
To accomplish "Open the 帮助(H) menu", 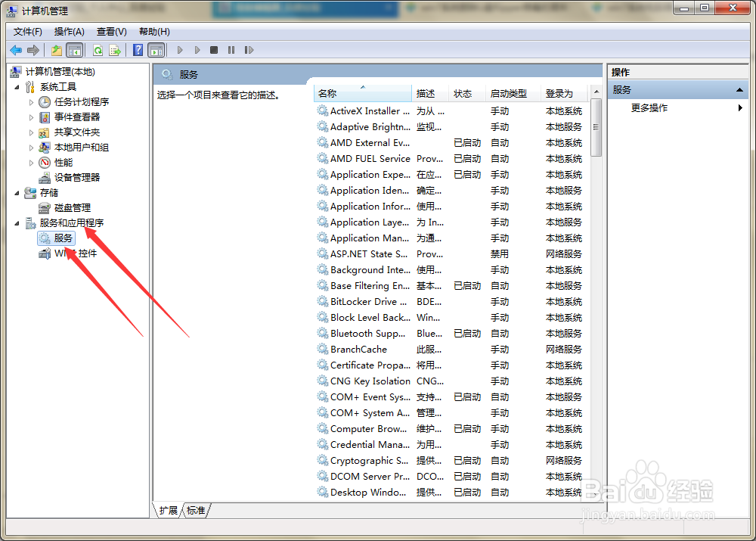I will (154, 32).
